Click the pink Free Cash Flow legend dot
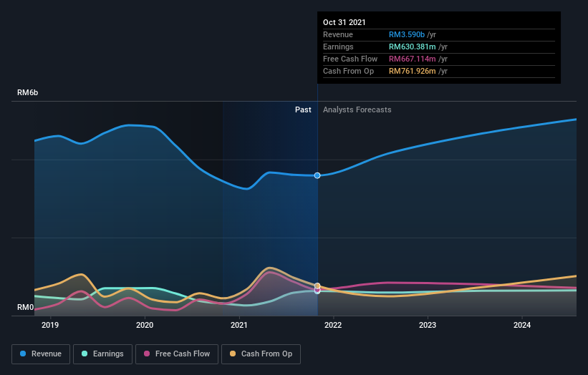Image resolution: width=588 pixels, height=375 pixels. (x=147, y=354)
